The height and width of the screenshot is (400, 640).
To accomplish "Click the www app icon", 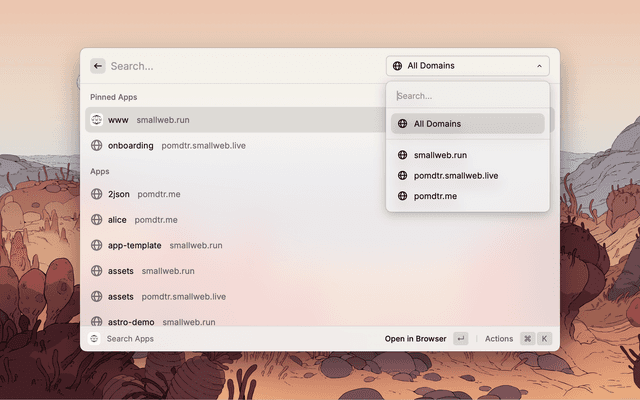I will point(97,120).
